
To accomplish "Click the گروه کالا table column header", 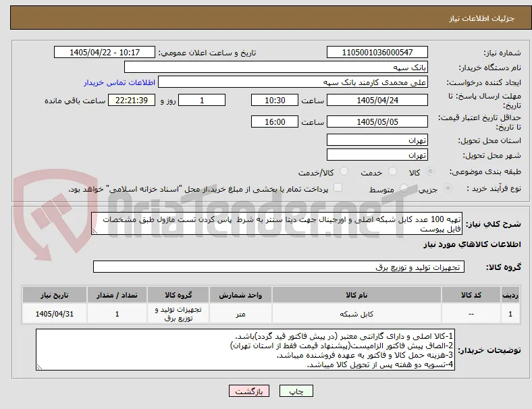I will 178,295.
